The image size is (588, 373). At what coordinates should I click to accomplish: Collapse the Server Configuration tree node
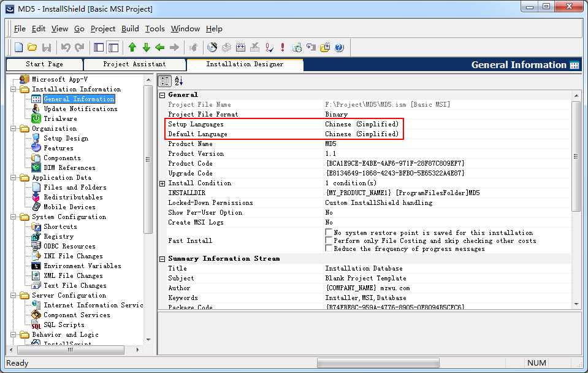click(x=13, y=296)
